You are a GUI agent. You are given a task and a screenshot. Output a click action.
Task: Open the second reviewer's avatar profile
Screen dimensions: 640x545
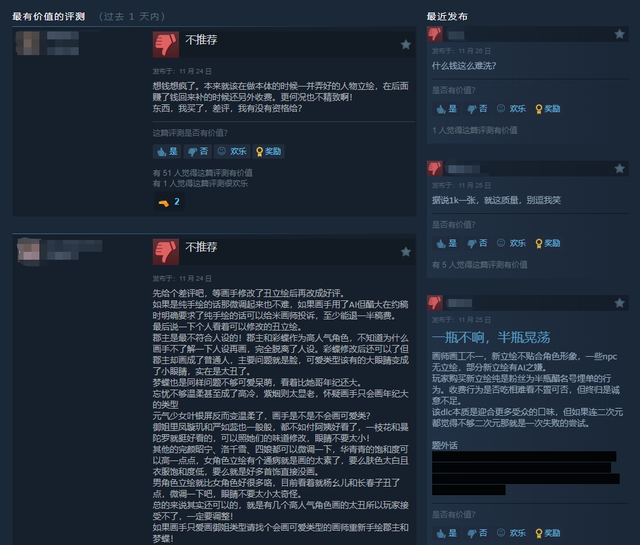tap(29, 250)
